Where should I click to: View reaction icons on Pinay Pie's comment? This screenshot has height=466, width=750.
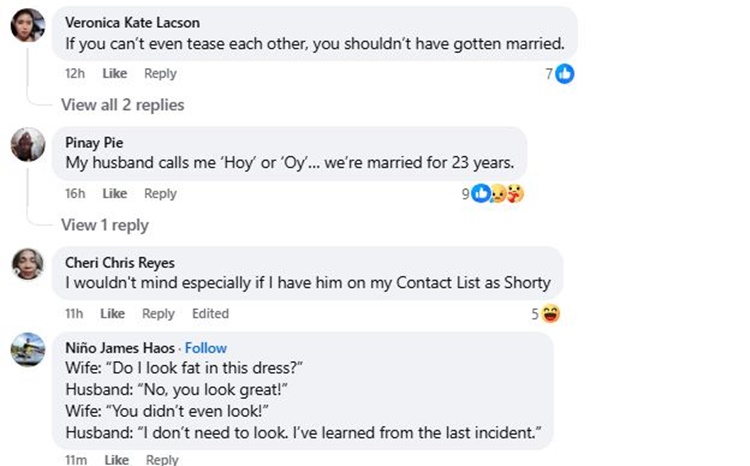coord(497,193)
